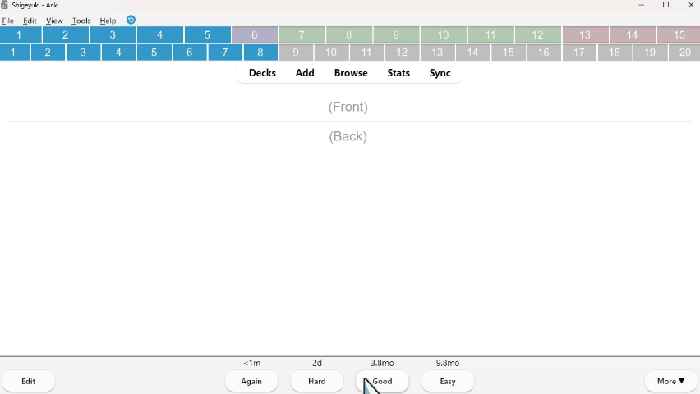
Task: Click gray box 20
Action: coord(684,52)
